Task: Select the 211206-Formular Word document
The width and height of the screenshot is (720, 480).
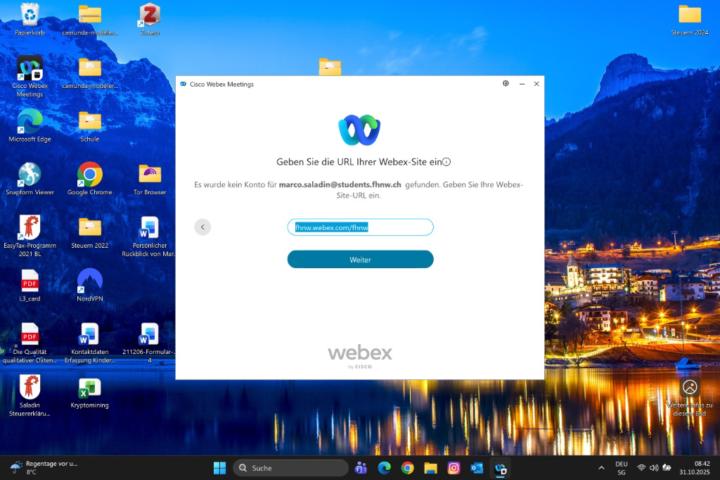Action: tap(149, 343)
